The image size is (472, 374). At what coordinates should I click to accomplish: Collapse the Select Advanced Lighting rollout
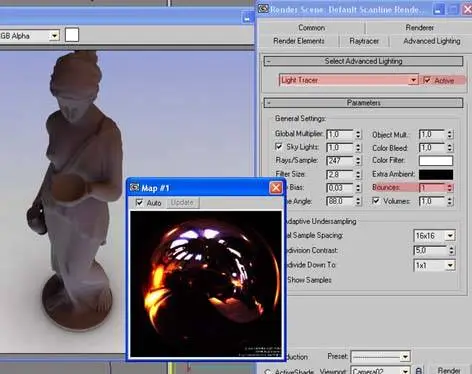tap(363, 61)
